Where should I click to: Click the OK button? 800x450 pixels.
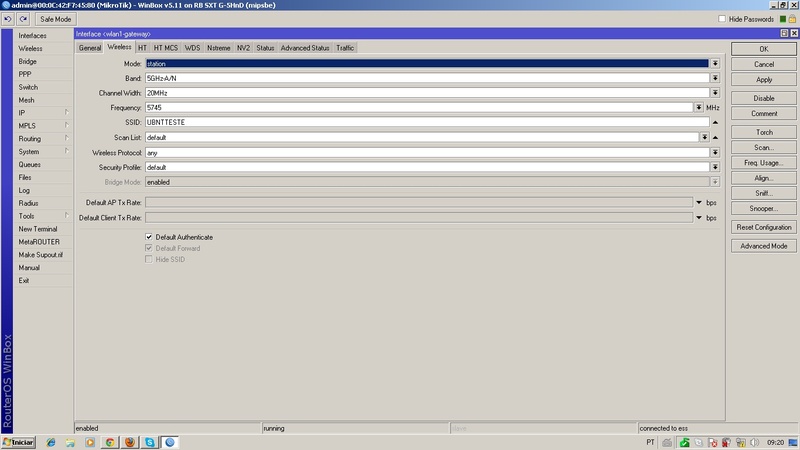click(764, 49)
